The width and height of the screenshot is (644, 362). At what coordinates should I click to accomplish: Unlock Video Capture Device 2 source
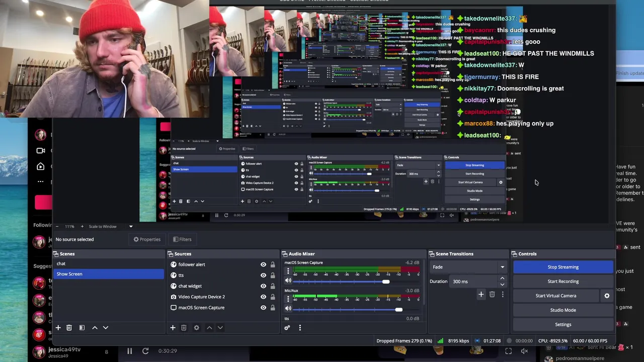coord(273,297)
